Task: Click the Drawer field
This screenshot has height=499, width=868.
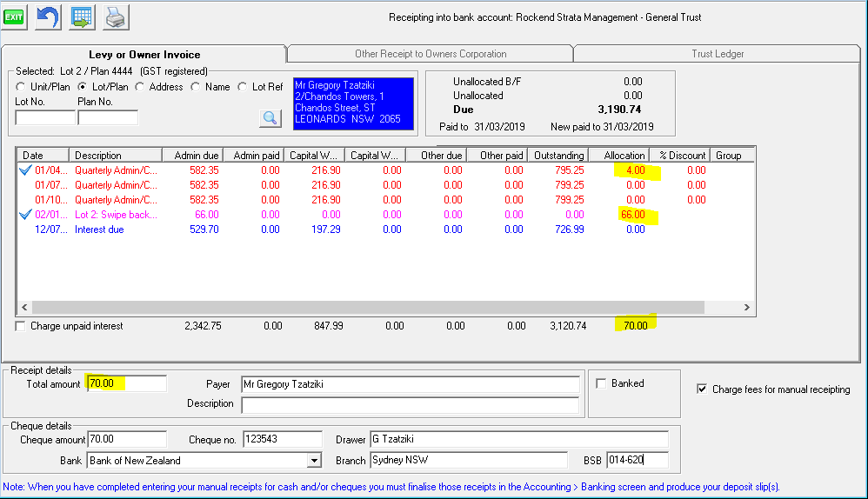Action: tap(519, 439)
